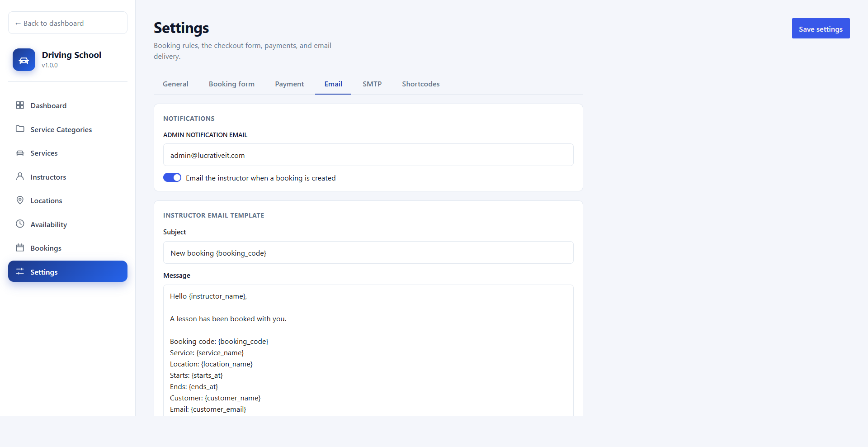Toggle emailing instructor when booking is created
Viewport: 868px width, 447px height.
tap(172, 177)
